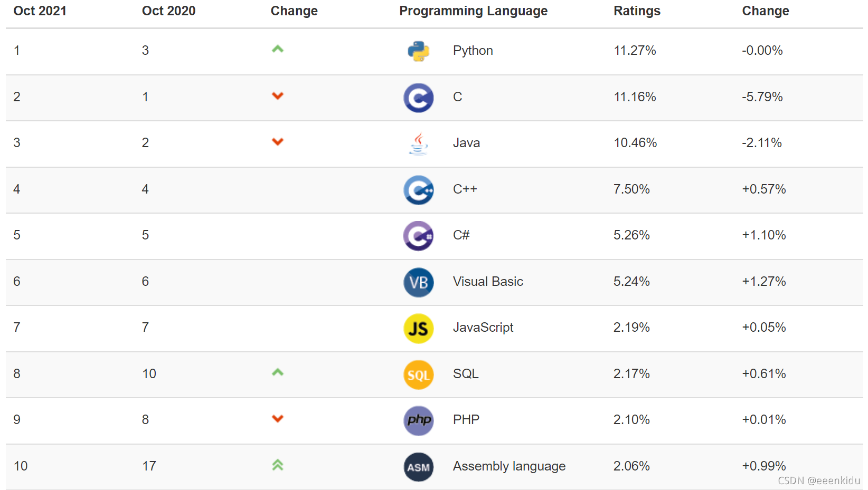The height and width of the screenshot is (490, 868).
Task: Select the php logo icon
Action: point(419,420)
